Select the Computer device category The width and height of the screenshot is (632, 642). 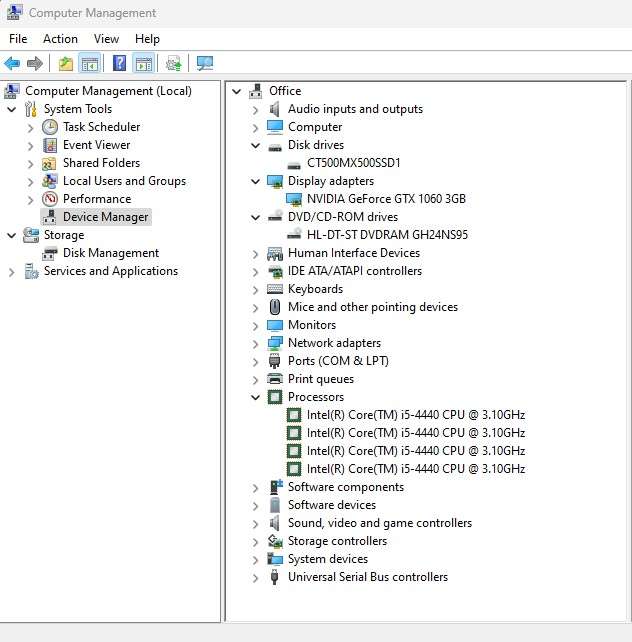click(x=315, y=127)
